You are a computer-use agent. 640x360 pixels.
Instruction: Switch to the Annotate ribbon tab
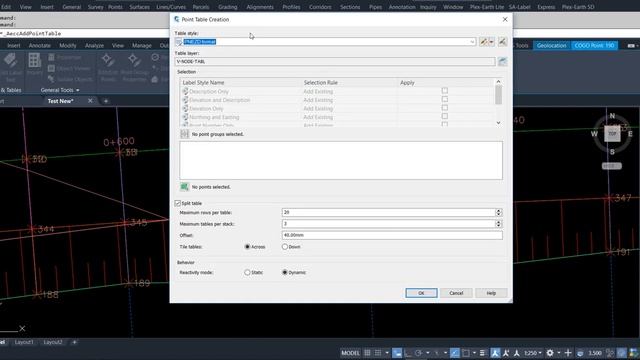[40, 45]
